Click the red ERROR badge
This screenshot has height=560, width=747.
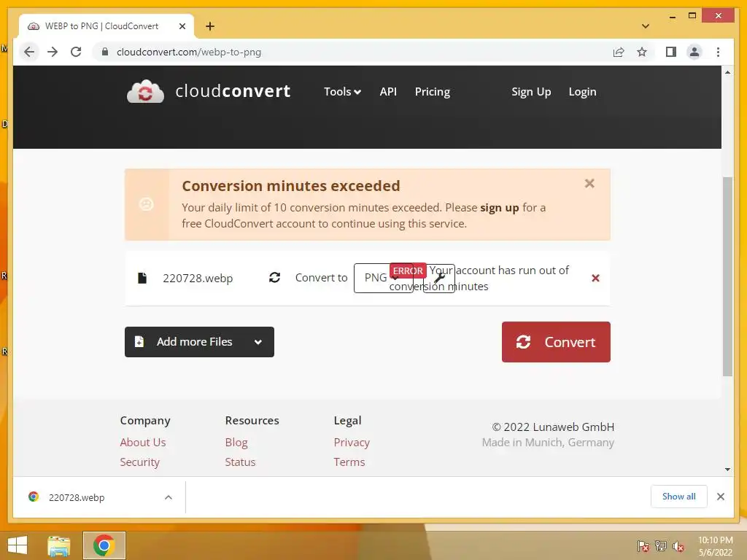(x=408, y=271)
